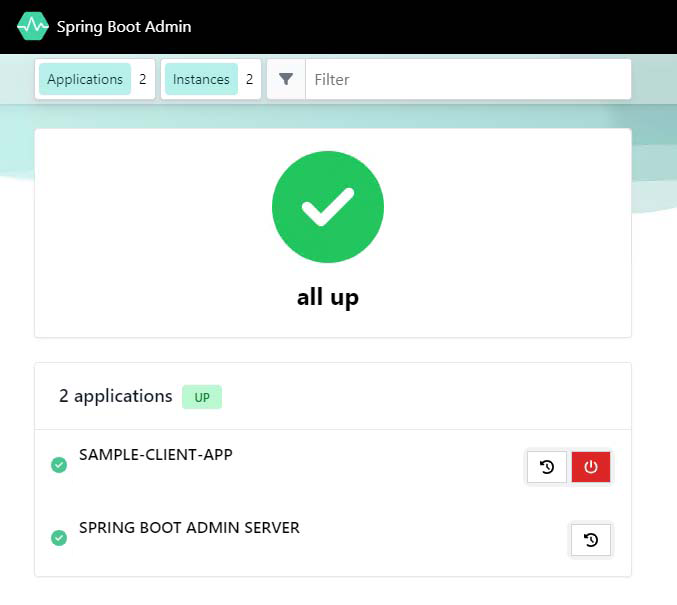Image resolution: width=677 pixels, height=605 pixels.
Task: Click SAMPLE-CLIENT-APP green status check icon
Action: point(59,465)
